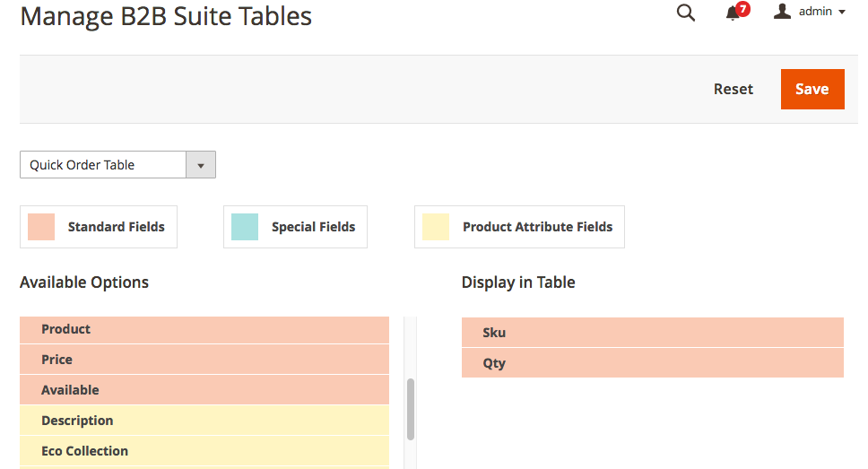Open the Quick Order Table dropdown
This screenshot has height=469, width=868.
pyautogui.click(x=103, y=165)
